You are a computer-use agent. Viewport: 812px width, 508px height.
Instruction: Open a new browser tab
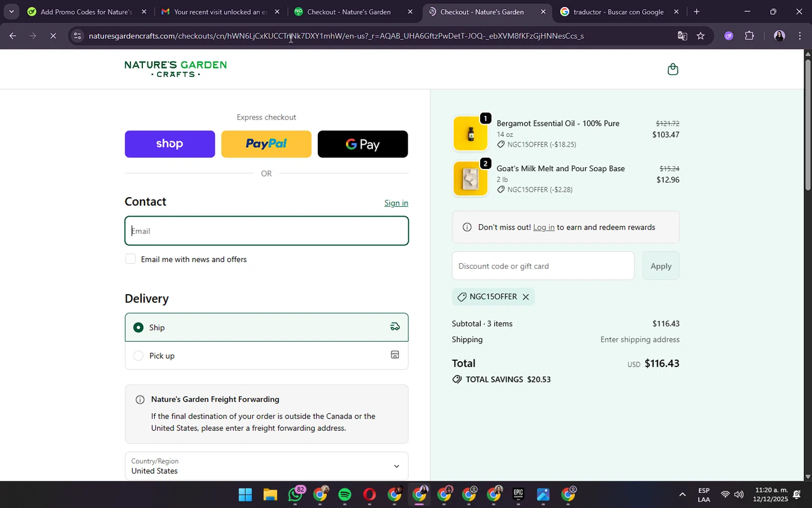(x=697, y=12)
